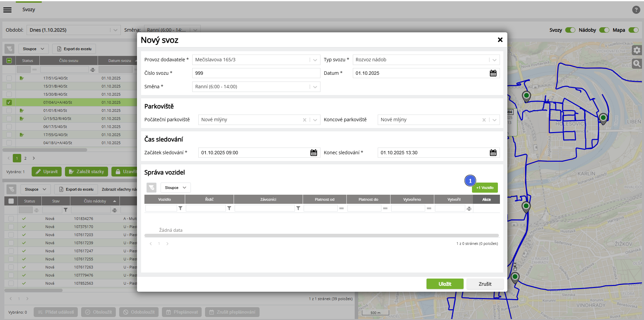644x320 pixels.
Task: Add vehicle with +1 Vozidlo button
Action: click(485, 188)
